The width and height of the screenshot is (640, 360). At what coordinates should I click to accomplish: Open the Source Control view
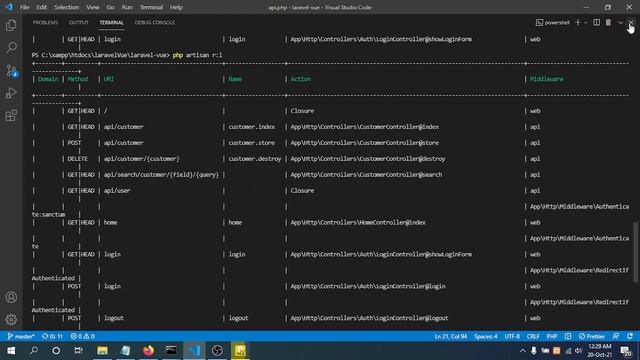coord(11,71)
